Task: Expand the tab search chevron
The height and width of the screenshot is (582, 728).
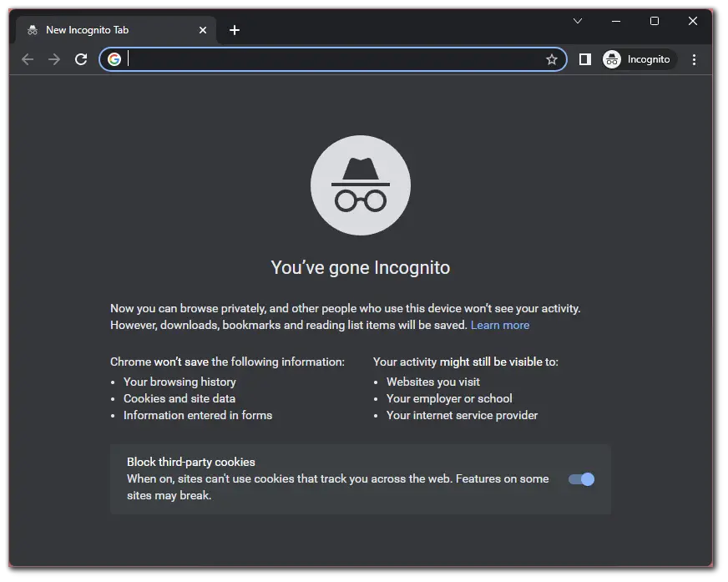Action: click(x=578, y=21)
